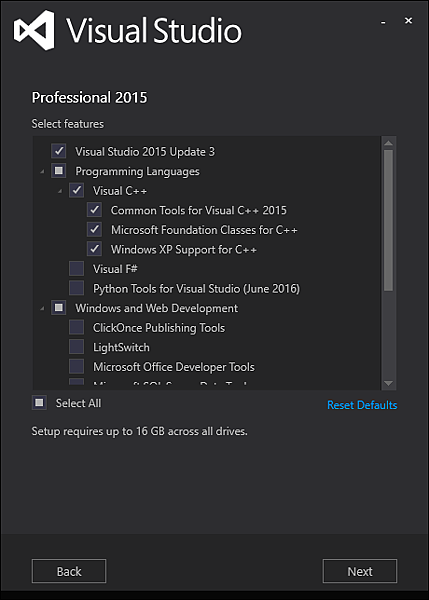This screenshot has height=600, width=429.
Task: Check the LightSwitch checkbox
Action: tap(77, 347)
